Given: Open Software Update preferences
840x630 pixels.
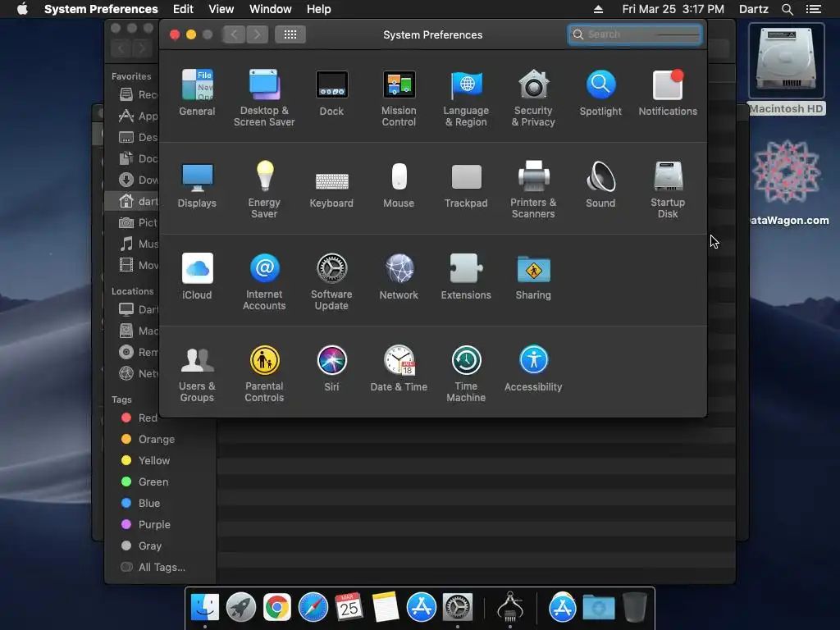Looking at the screenshot, I should pyautogui.click(x=331, y=282).
